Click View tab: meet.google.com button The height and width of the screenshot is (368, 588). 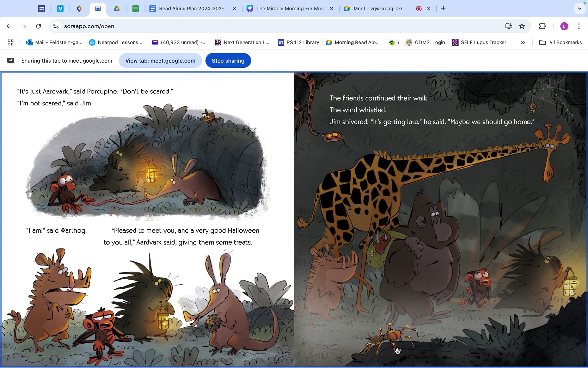click(160, 61)
